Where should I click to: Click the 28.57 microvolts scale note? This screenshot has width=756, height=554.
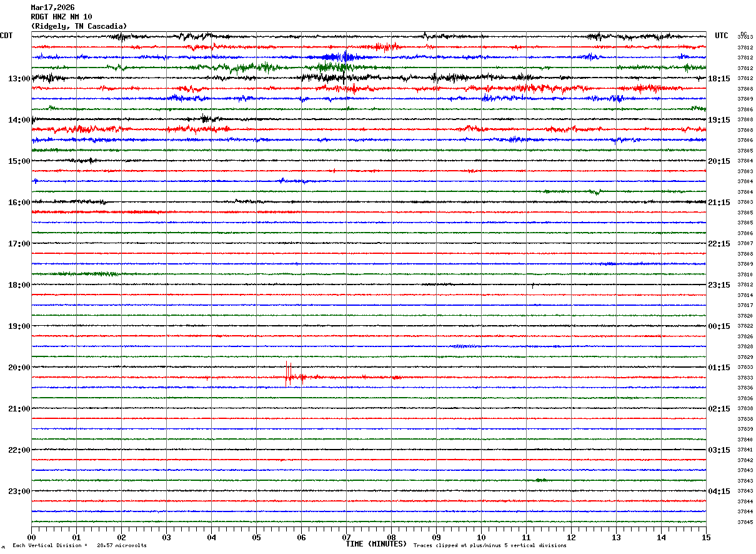tap(122, 546)
